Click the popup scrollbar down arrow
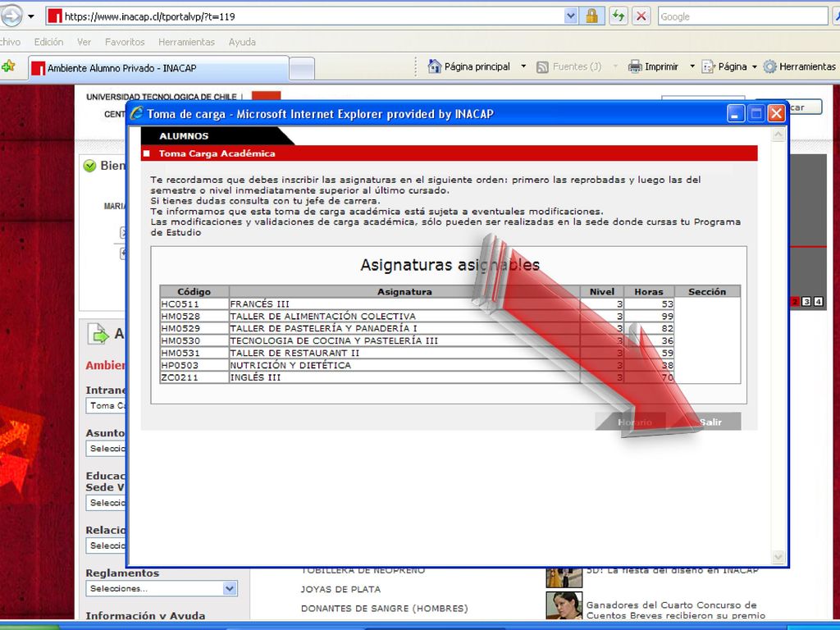This screenshot has height=630, width=840. pos(778,557)
